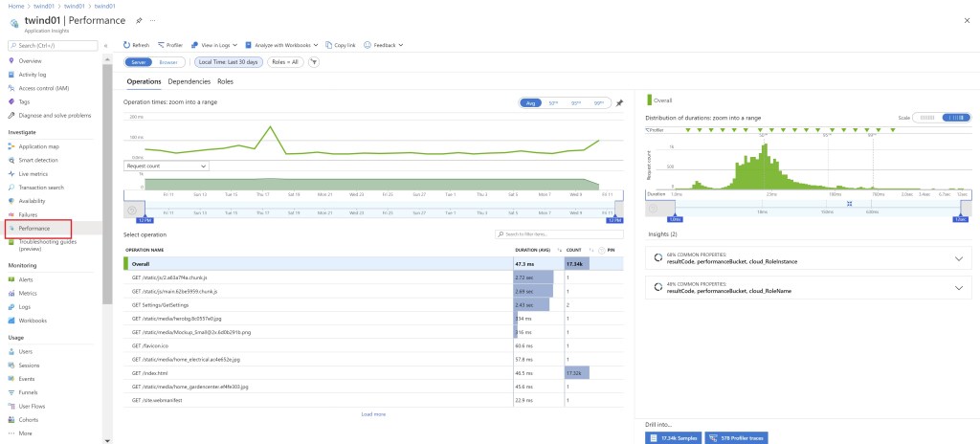Pin the twind01 Performance blade

pyautogui.click(x=139, y=20)
